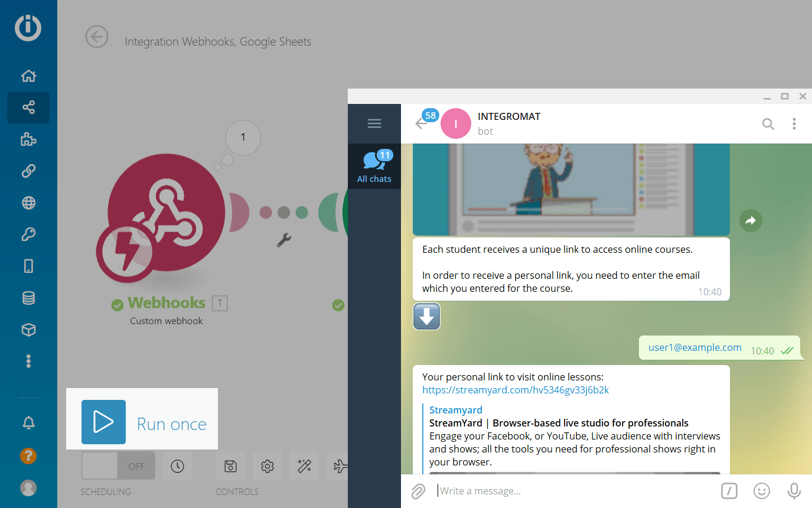Select the All chats folder tab
812x508 pixels.
tap(374, 167)
